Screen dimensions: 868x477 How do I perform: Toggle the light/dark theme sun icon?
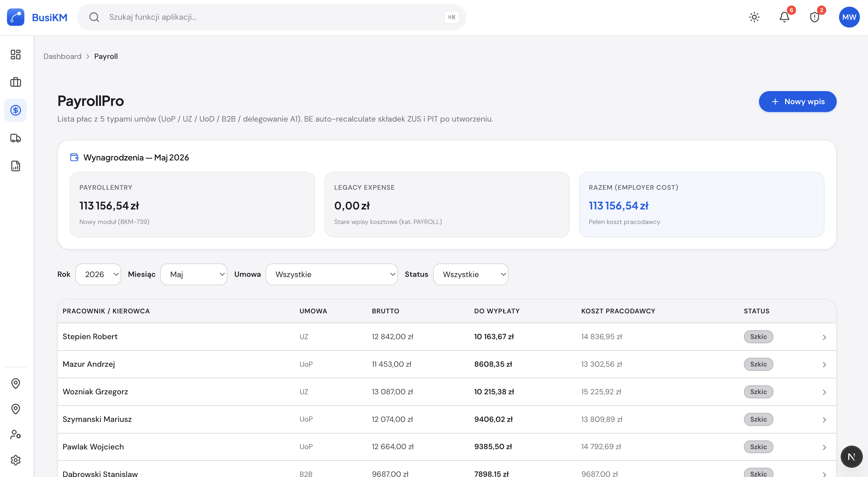click(x=754, y=17)
